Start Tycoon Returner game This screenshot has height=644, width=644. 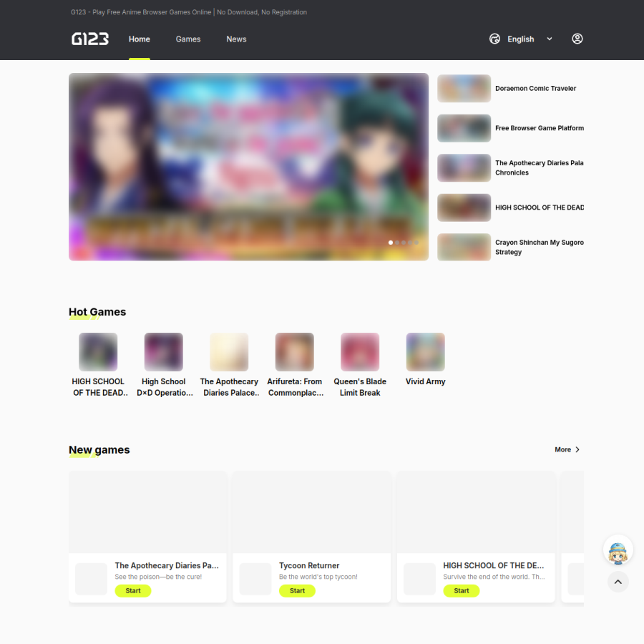click(297, 590)
